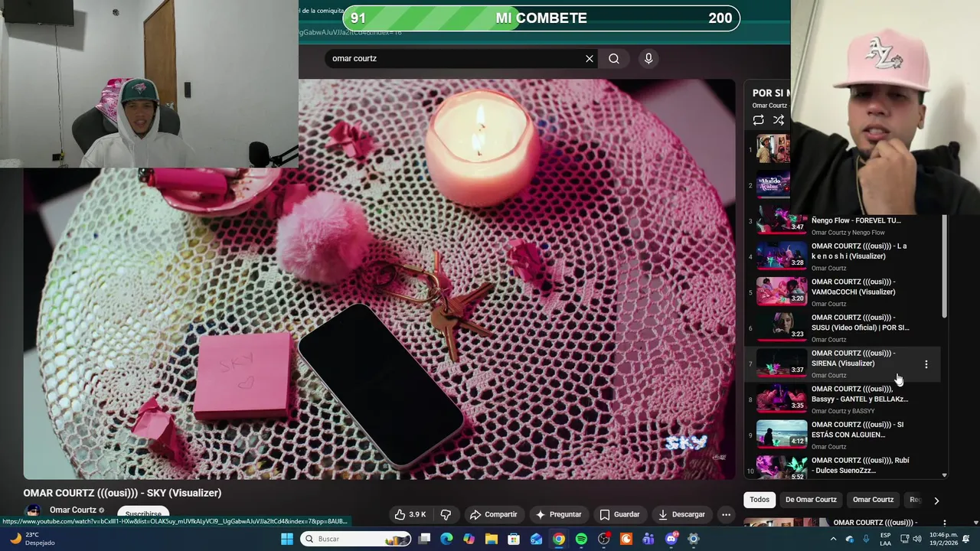Viewport: 980px width, 551px height.
Task: Click the search magnifier button
Action: [x=614, y=59]
